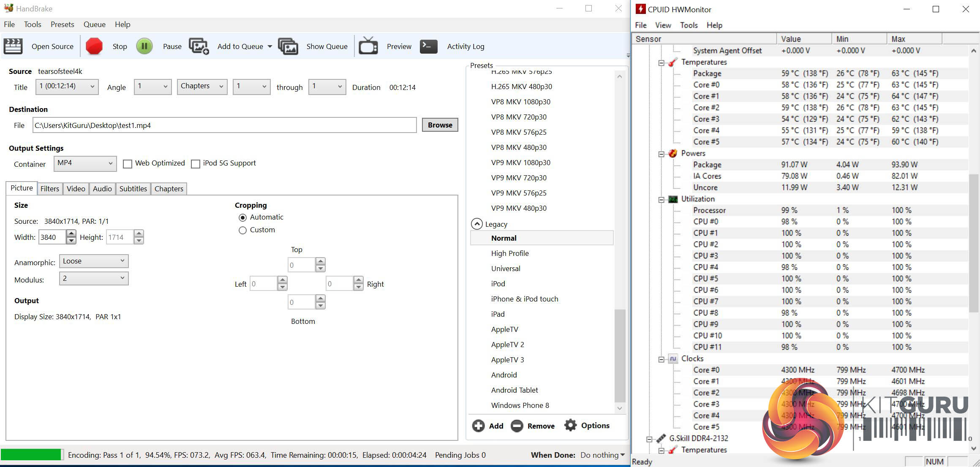This screenshot has width=980, height=467.
Task: Click the Open Source clapperboard icon
Action: click(x=13, y=46)
